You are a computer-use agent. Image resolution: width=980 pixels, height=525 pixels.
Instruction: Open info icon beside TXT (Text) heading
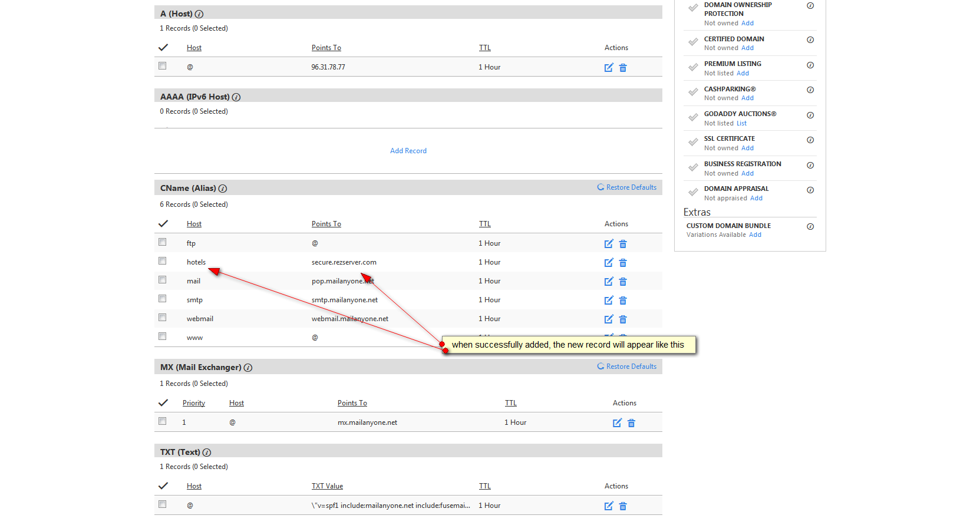coord(207,453)
